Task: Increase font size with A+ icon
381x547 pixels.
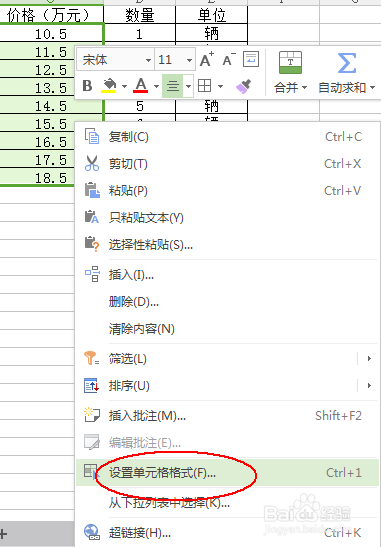Action: (207, 60)
